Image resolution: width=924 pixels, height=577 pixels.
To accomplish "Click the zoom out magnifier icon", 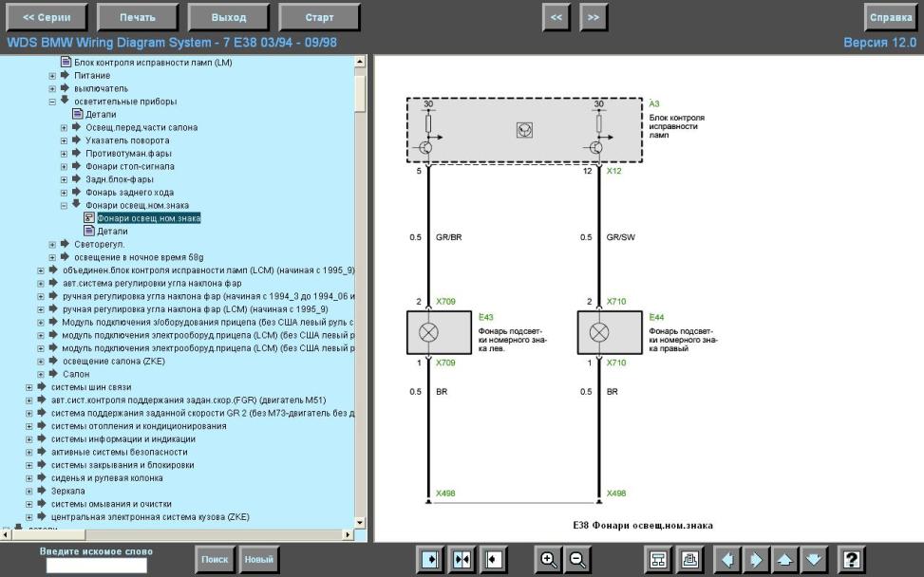I will click(x=578, y=559).
